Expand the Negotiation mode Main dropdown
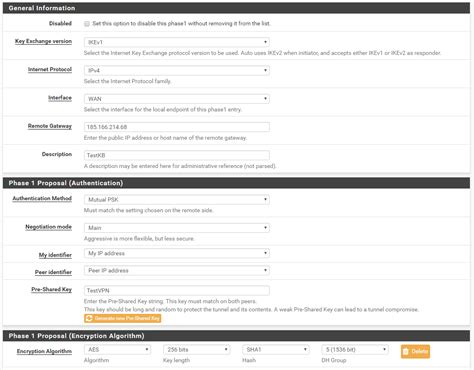 pos(177,228)
